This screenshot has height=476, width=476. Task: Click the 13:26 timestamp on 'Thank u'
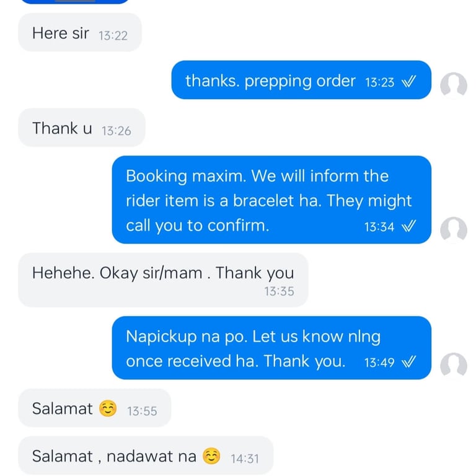[117, 131]
